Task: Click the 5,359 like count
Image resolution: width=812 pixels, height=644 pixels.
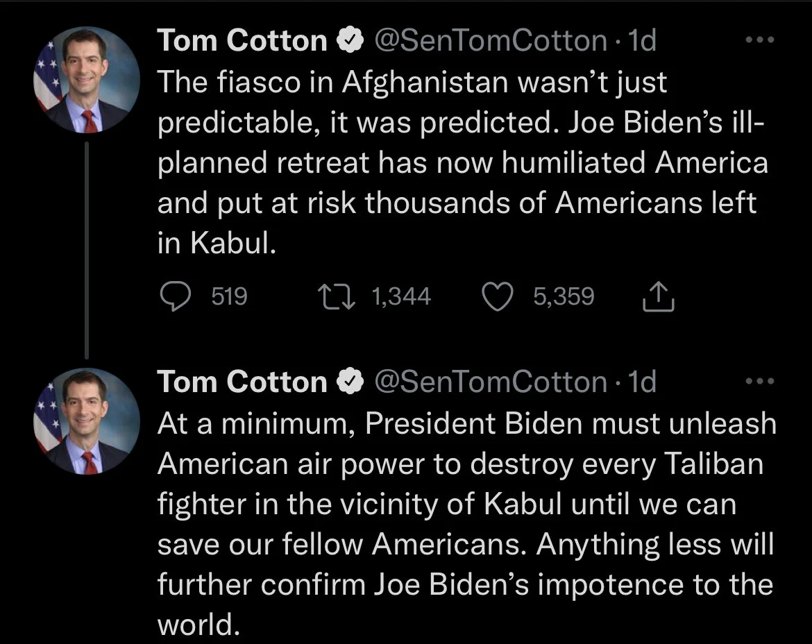Action: click(564, 297)
